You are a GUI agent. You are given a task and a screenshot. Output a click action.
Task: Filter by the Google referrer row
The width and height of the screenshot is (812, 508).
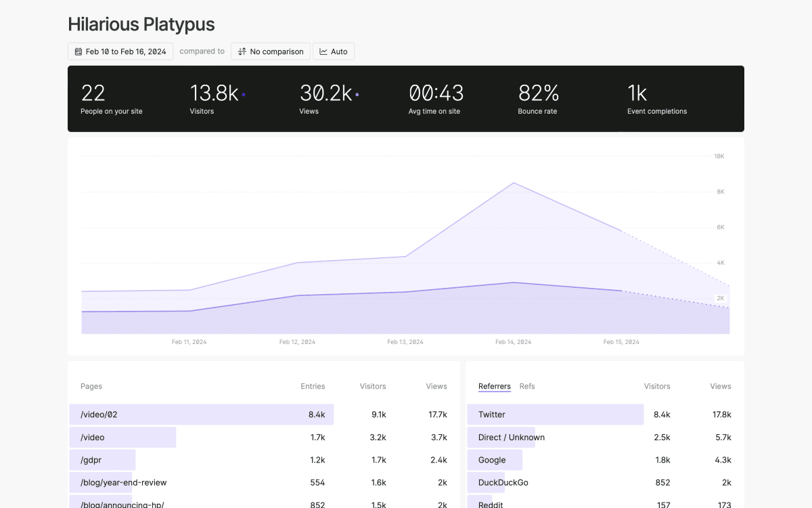[x=605, y=460]
